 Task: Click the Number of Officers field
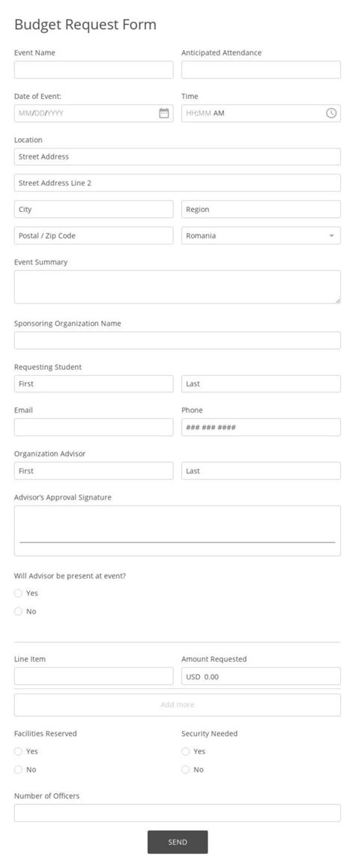(x=177, y=813)
